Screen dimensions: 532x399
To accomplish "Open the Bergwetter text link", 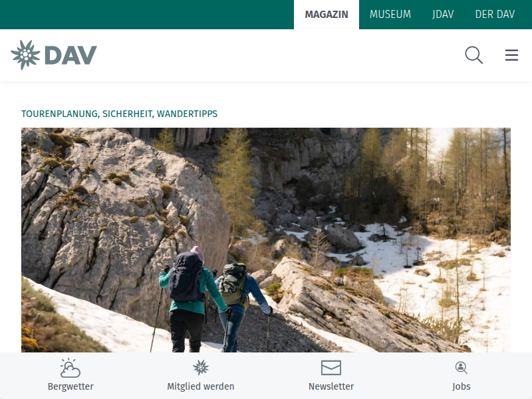I will 70,386.
